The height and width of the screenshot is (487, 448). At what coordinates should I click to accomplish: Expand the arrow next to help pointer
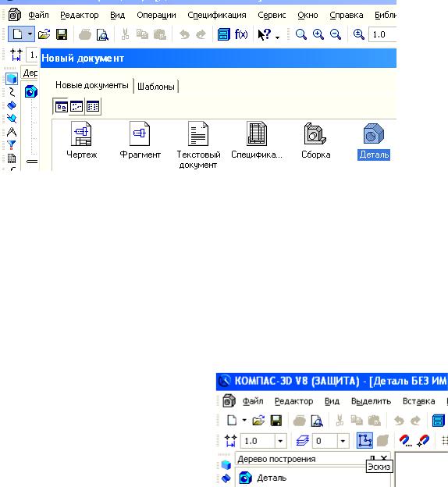pyautogui.click(x=277, y=37)
